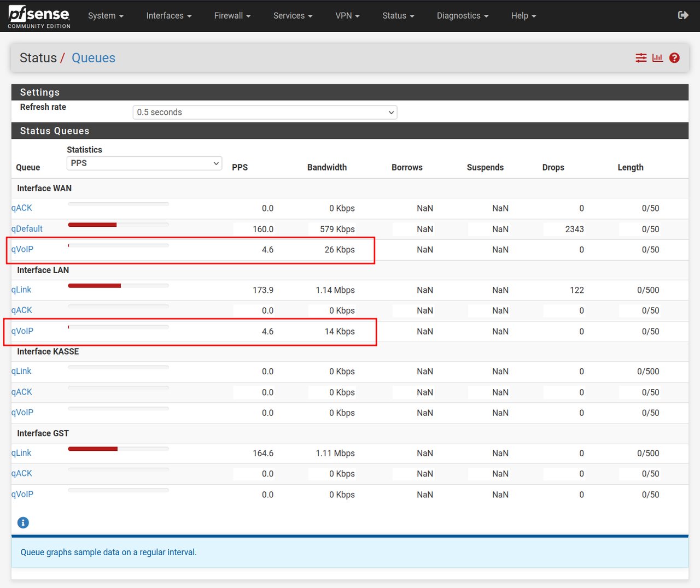
Task: Open qLink queue under Interface KASSE
Action: click(x=21, y=371)
